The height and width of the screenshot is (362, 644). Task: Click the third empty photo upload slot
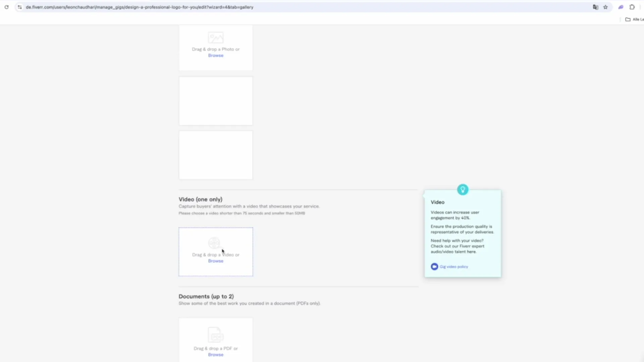216,155
